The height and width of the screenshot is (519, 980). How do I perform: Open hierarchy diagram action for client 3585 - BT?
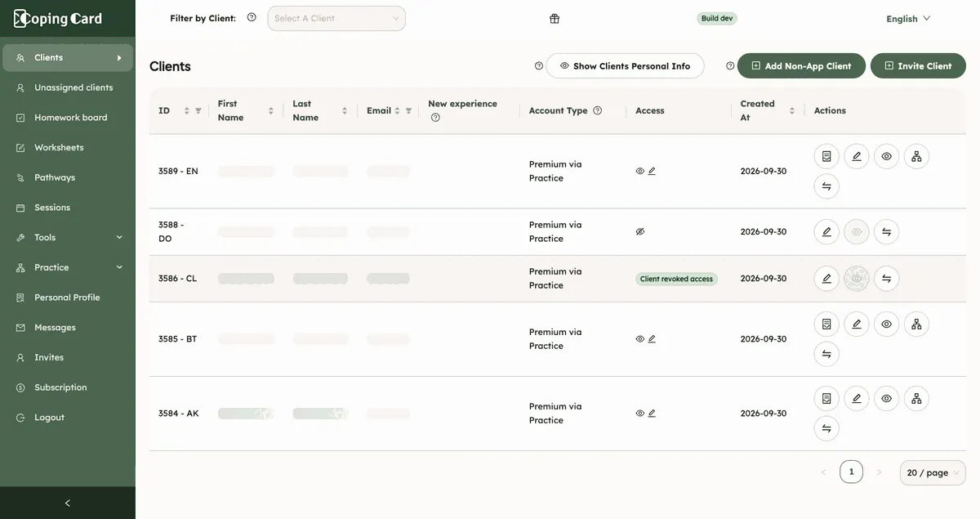(x=916, y=324)
